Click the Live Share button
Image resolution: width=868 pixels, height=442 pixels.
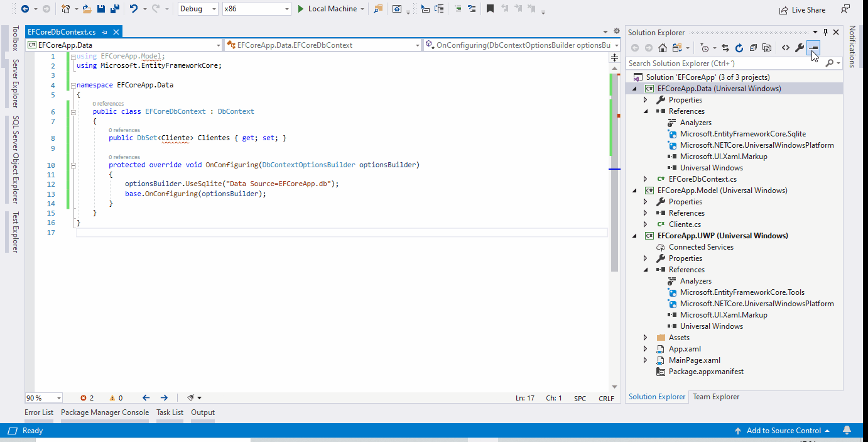click(803, 10)
